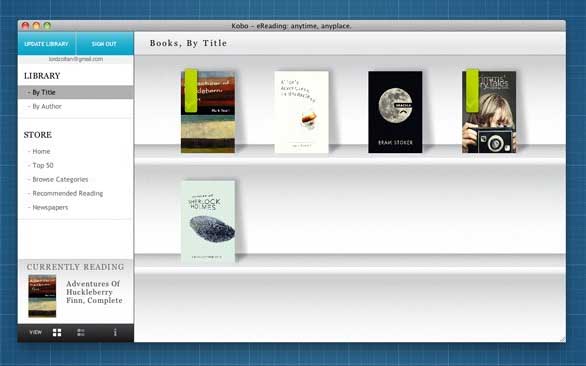Open Recommended Reading in the store

coord(68,193)
